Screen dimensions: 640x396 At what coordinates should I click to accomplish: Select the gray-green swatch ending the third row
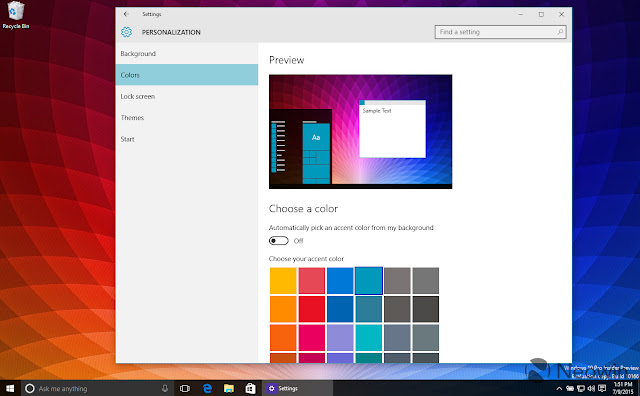[426, 338]
